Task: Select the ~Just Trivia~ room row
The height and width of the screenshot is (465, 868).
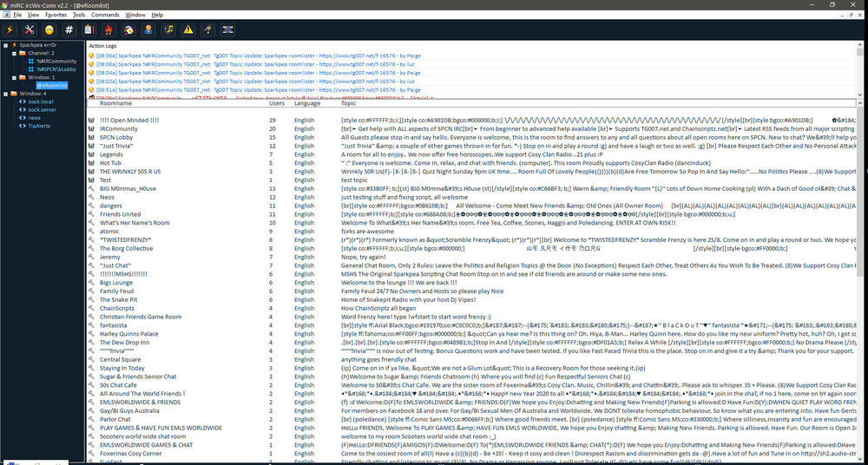Action: [x=471, y=146]
